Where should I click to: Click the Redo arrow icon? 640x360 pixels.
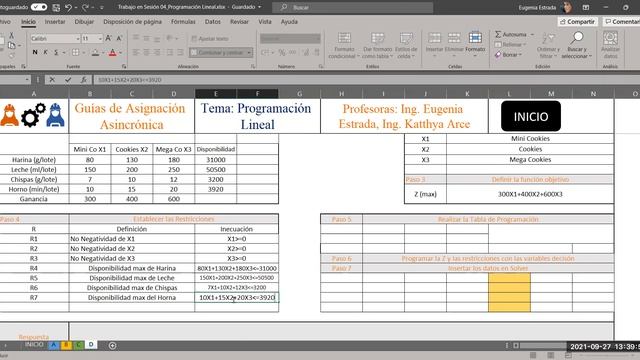(x=86, y=7)
